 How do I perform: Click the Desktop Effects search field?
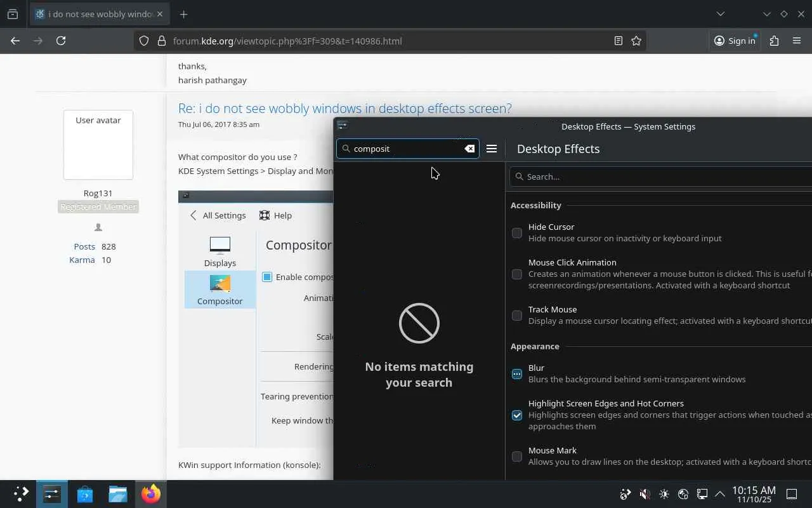661,177
